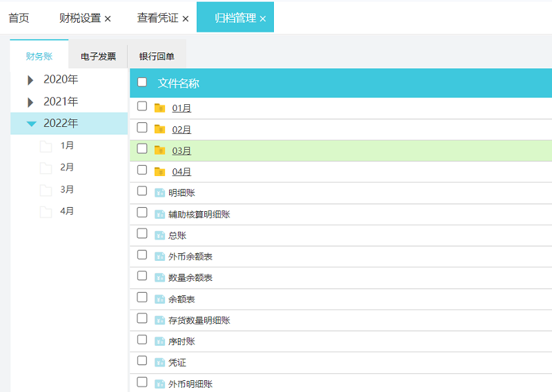This screenshot has width=552, height=392.
Task: Open the 银行回单 tab
Action: [x=157, y=57]
